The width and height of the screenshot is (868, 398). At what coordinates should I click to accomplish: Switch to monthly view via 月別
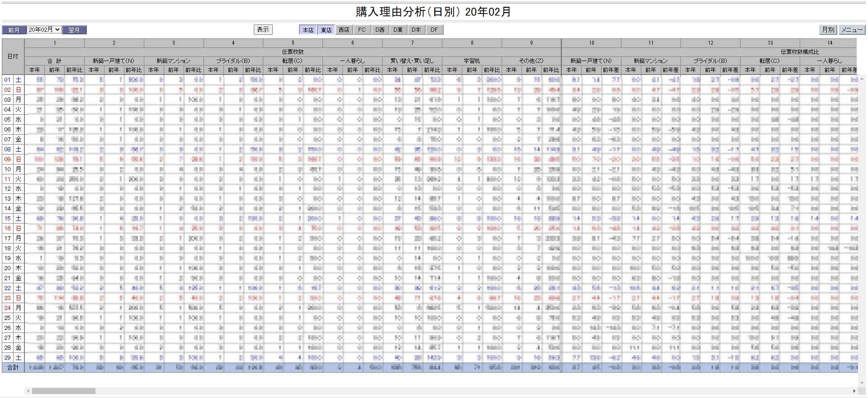click(828, 29)
